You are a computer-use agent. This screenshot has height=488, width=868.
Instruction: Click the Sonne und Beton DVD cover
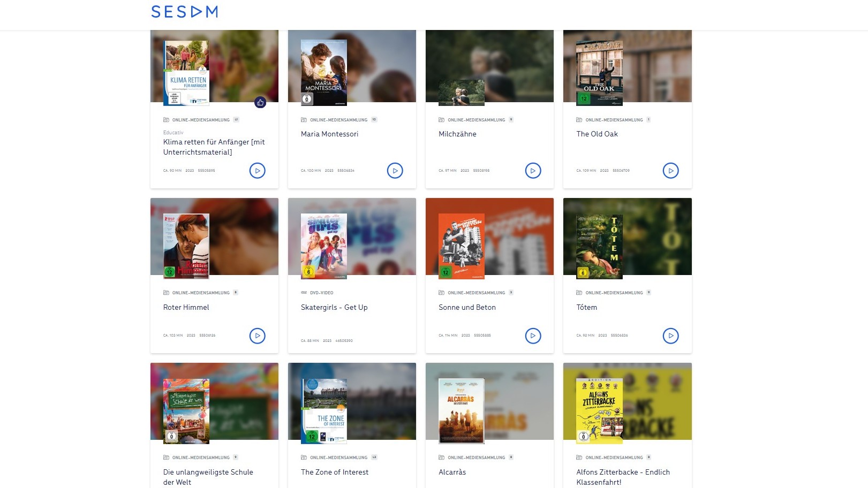pyautogui.click(x=462, y=246)
